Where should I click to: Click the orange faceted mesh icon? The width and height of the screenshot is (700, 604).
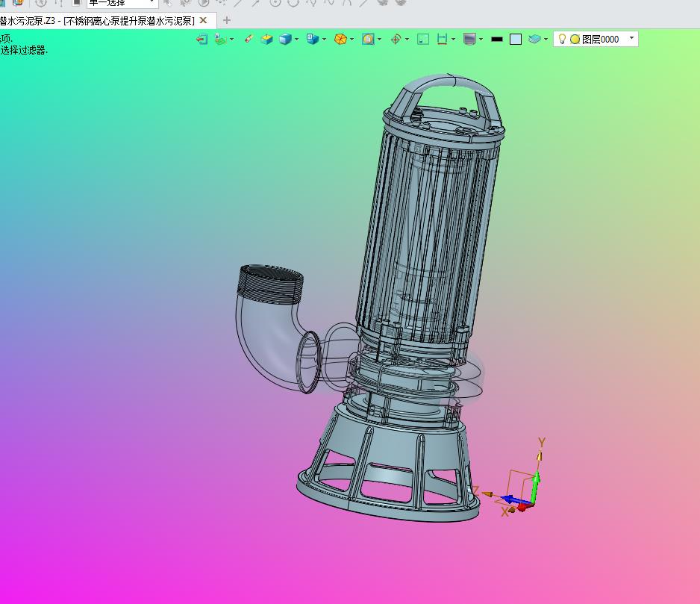click(340, 40)
